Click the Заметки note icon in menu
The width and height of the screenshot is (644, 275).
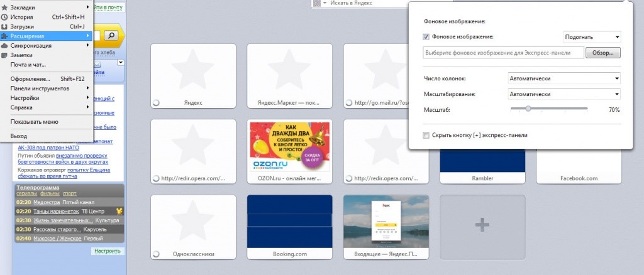5,55
